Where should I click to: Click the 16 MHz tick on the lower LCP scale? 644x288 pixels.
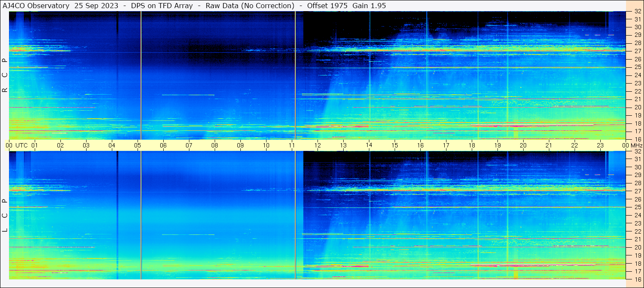(638, 279)
